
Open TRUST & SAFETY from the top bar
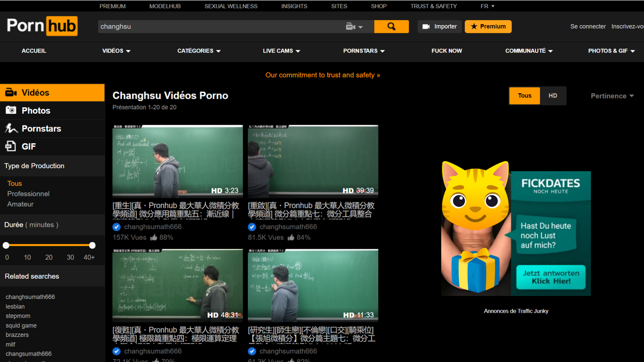434,6
